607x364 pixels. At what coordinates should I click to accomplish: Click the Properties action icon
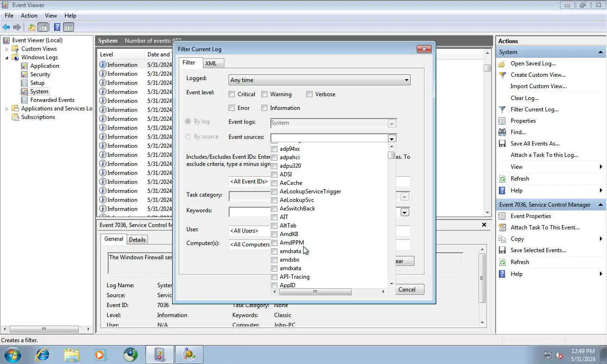coord(502,121)
